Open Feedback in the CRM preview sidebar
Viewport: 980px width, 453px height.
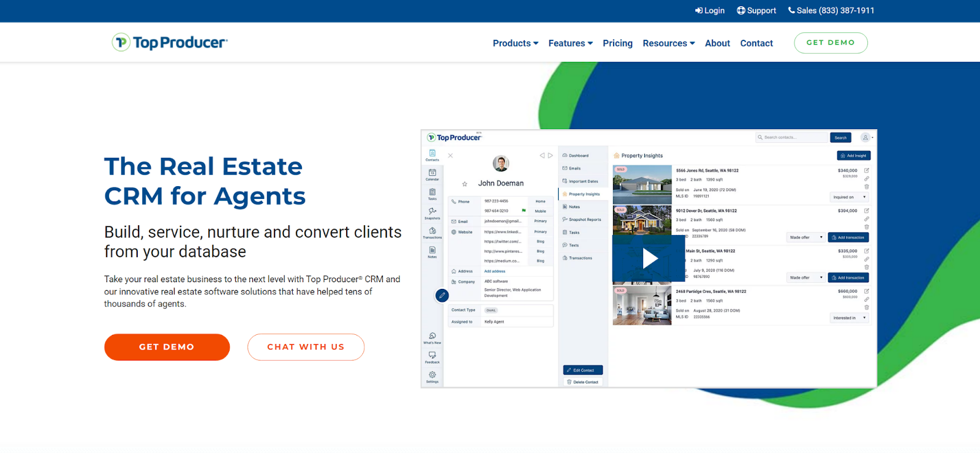click(432, 358)
